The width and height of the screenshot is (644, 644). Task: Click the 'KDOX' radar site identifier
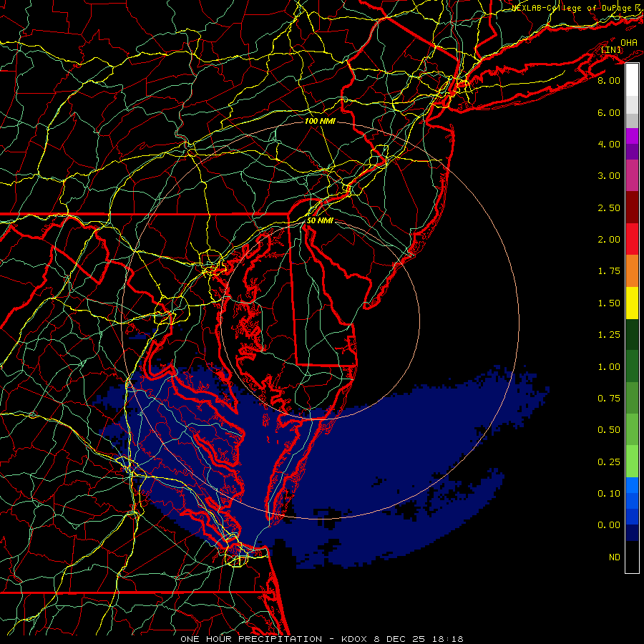coord(355,639)
